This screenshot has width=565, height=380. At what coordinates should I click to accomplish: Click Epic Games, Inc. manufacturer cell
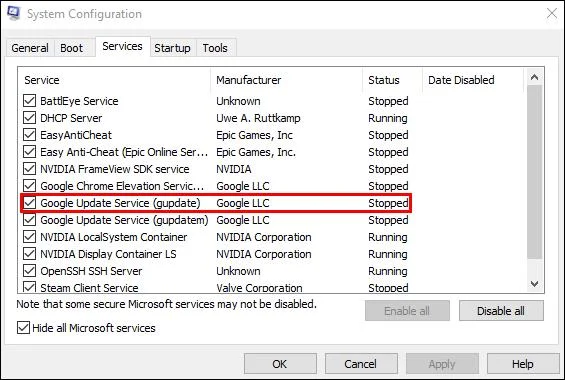[x=256, y=152]
